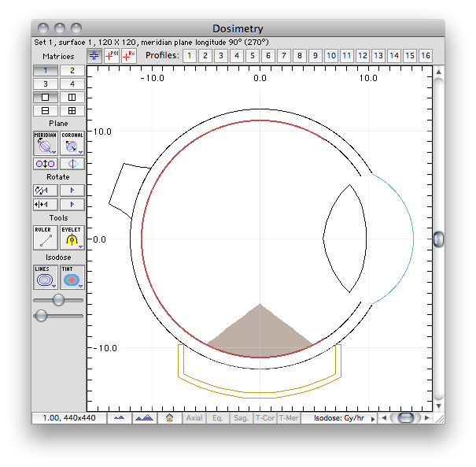The width and height of the screenshot is (476, 467).
Task: Open isodose Lines dropdown arrow
Action: click(x=54, y=286)
